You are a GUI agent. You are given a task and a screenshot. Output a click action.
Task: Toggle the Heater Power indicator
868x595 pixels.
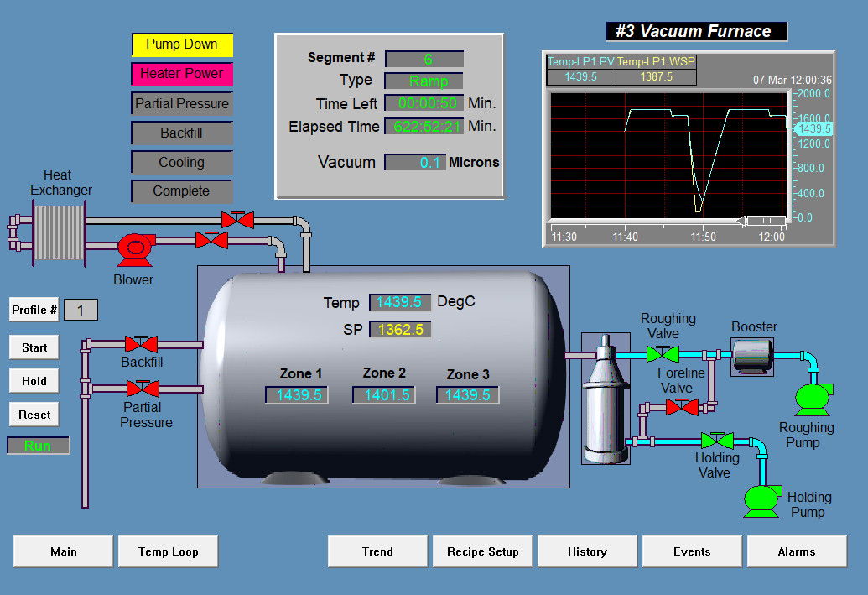[181, 74]
